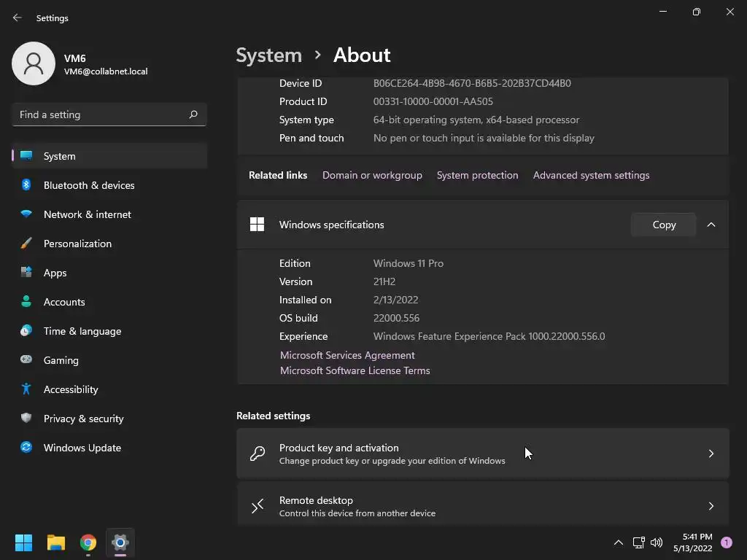747x560 pixels.
Task: Click the Device ID value B06CE264-4B98-4670-B6B5-202B37CD44B0
Action: coord(472,83)
